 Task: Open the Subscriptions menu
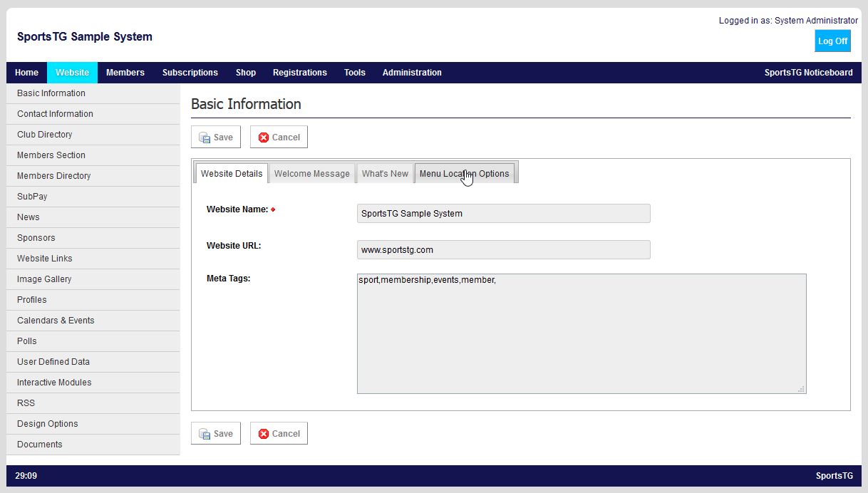coord(190,73)
